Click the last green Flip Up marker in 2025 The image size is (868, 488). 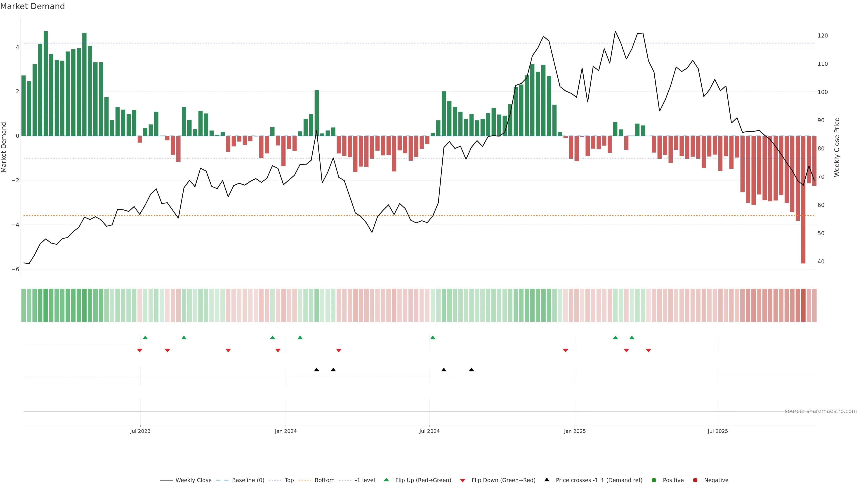click(632, 338)
